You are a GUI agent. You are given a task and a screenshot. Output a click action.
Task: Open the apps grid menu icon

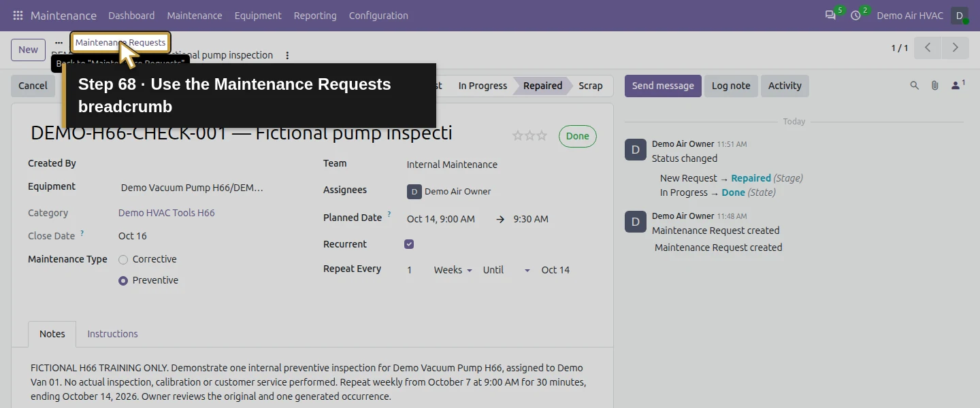pyautogui.click(x=18, y=15)
